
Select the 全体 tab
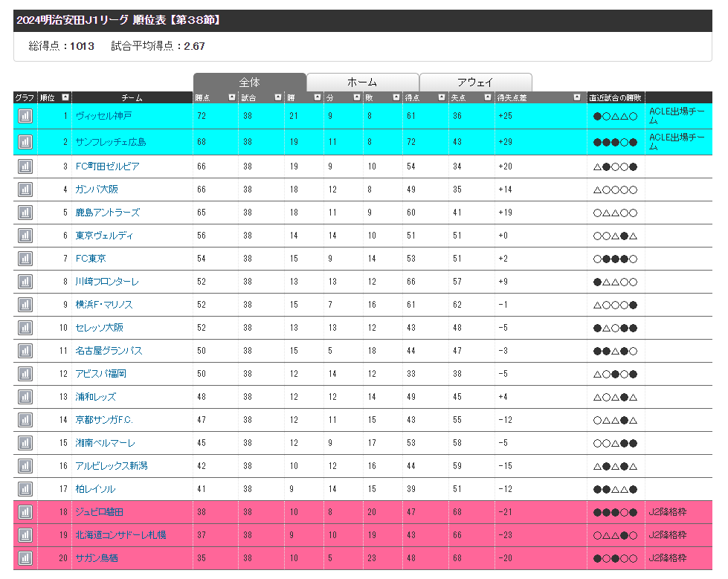click(249, 83)
